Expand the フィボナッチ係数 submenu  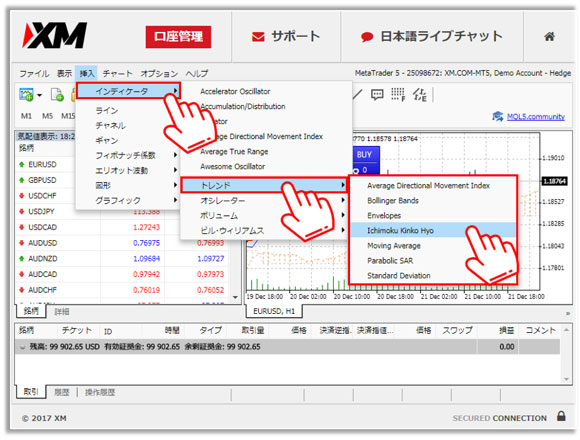click(128, 155)
